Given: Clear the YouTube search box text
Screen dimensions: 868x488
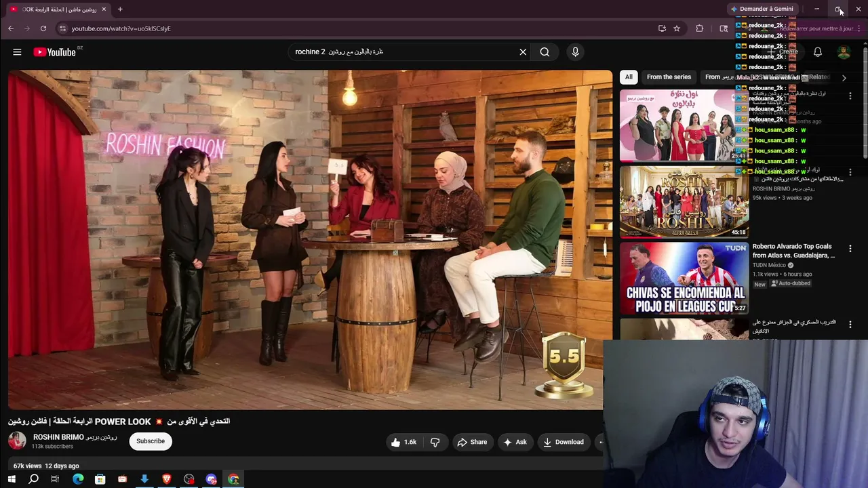Looking at the screenshot, I should point(523,52).
